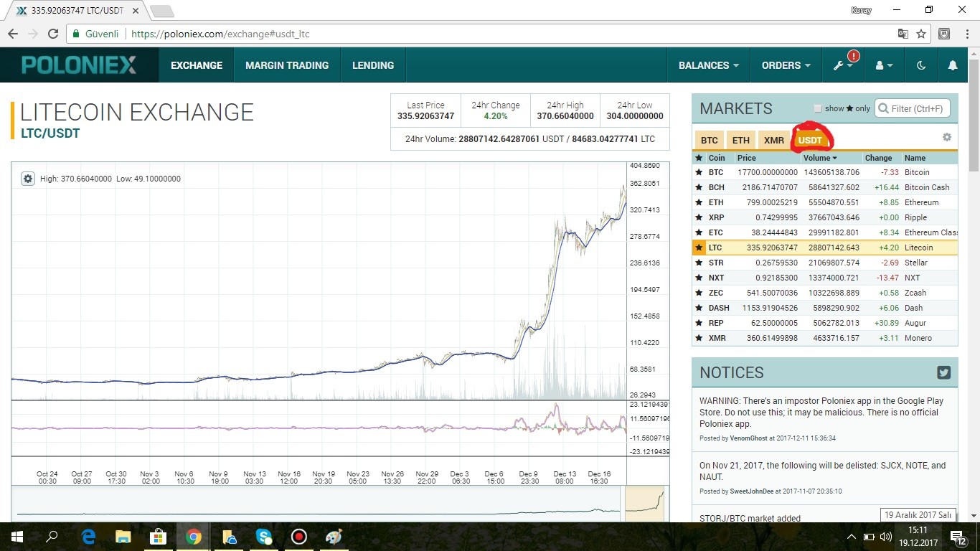Click the taskbar volume icon
Screen dimensions: 980x551
886,537
